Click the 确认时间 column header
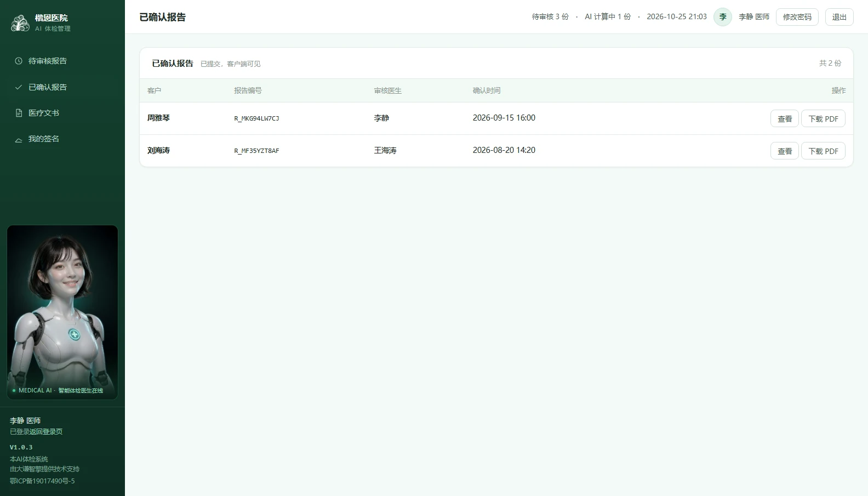This screenshot has width=868, height=496. pyautogui.click(x=487, y=90)
